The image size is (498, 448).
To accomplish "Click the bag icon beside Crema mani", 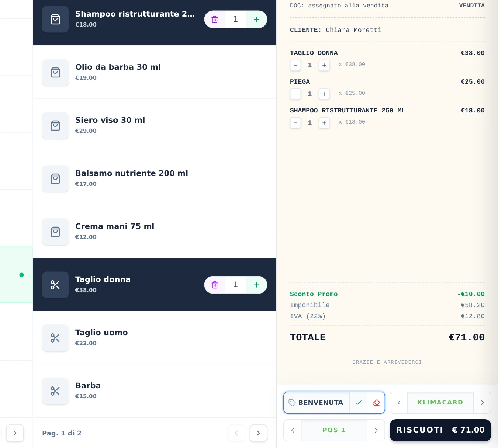I will [x=55, y=232].
